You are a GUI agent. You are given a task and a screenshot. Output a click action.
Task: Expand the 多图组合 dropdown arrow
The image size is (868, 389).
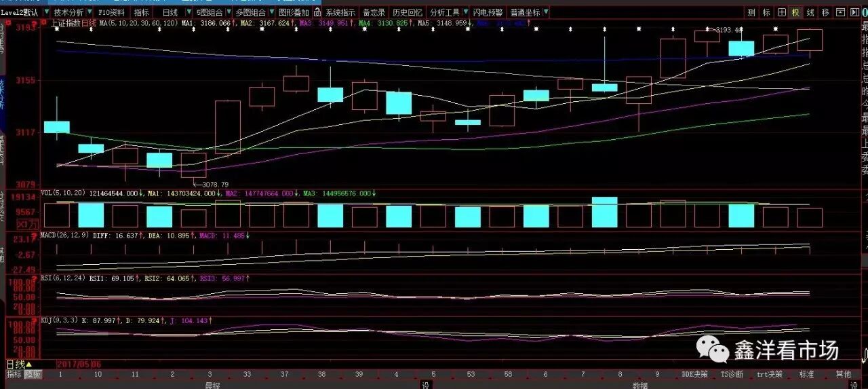pos(271,12)
